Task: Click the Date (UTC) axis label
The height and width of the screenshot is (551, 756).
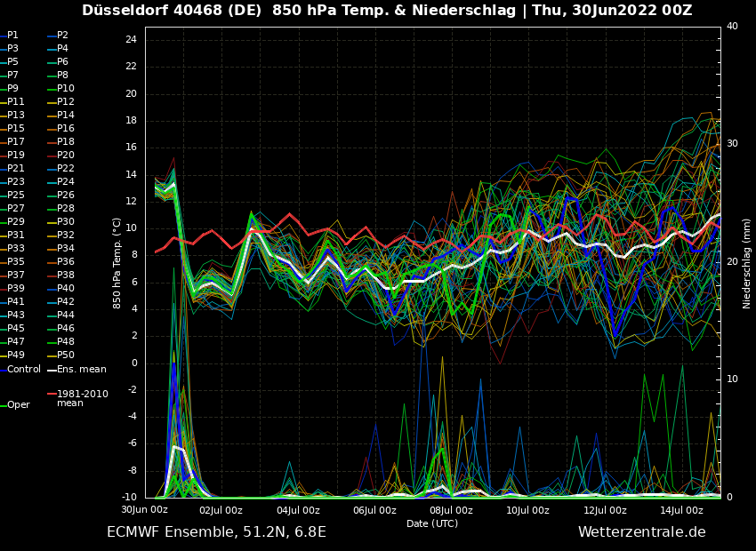Action: point(432,523)
